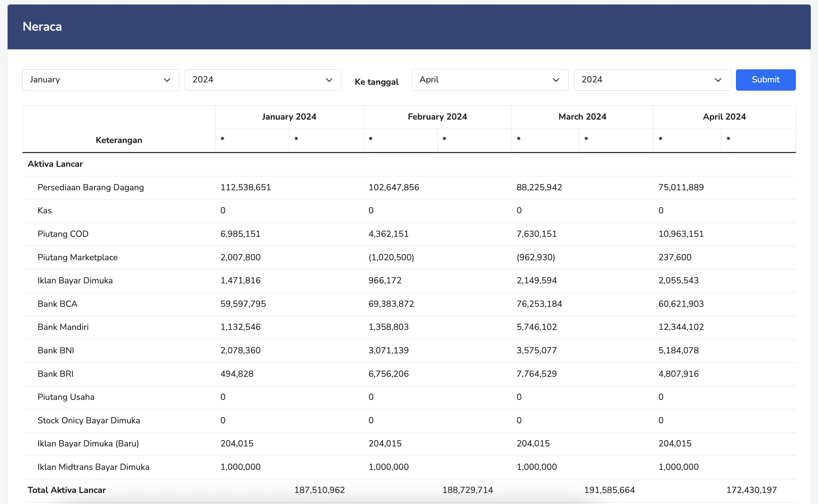Viewport: 818px width, 504px height.
Task: Click the Total Aktiva Lancar row label
Action: coord(67,490)
